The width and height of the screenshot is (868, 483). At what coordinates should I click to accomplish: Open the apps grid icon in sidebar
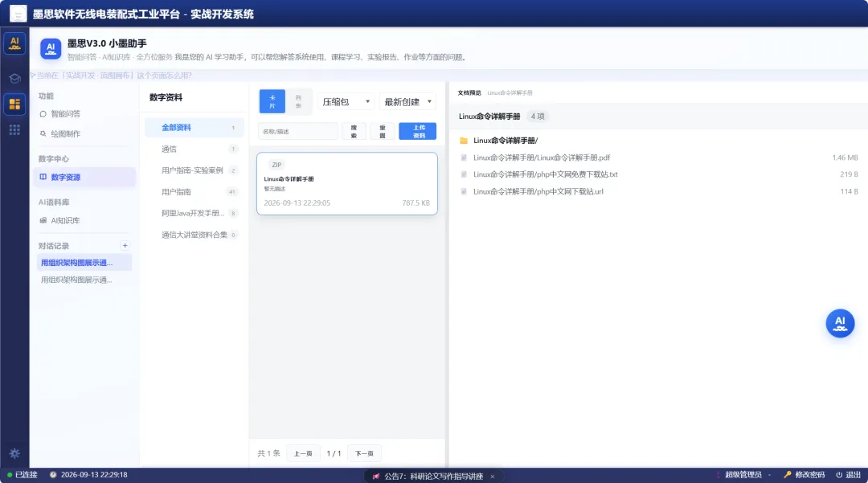point(14,129)
